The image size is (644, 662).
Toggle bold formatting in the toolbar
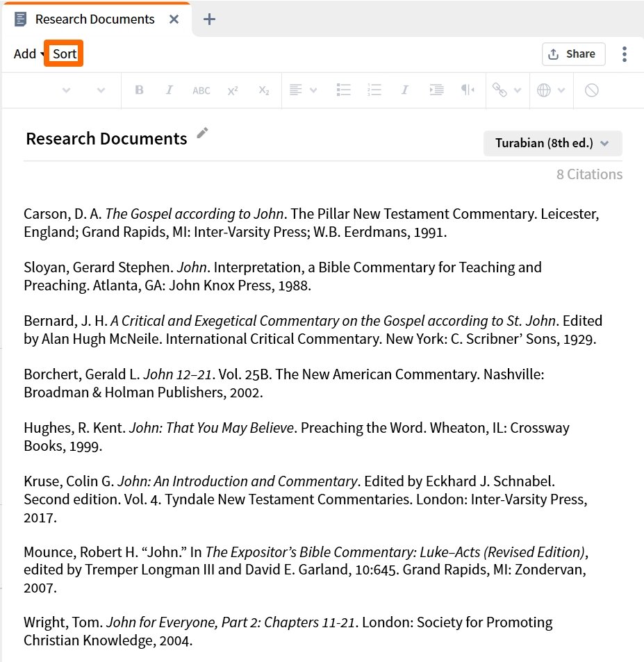tap(139, 90)
